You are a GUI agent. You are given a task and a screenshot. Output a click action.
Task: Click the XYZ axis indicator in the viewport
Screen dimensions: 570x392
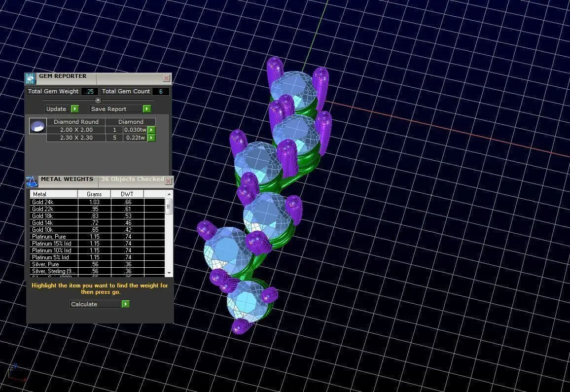[16, 373]
